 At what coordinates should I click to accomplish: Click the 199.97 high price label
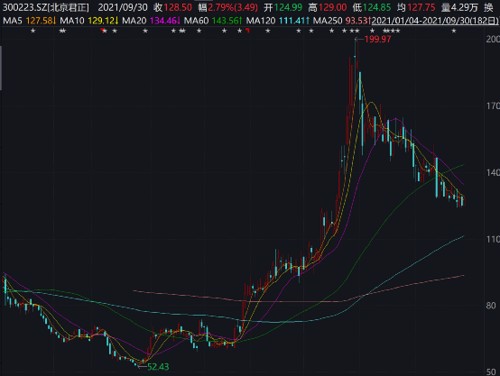pyautogui.click(x=378, y=39)
